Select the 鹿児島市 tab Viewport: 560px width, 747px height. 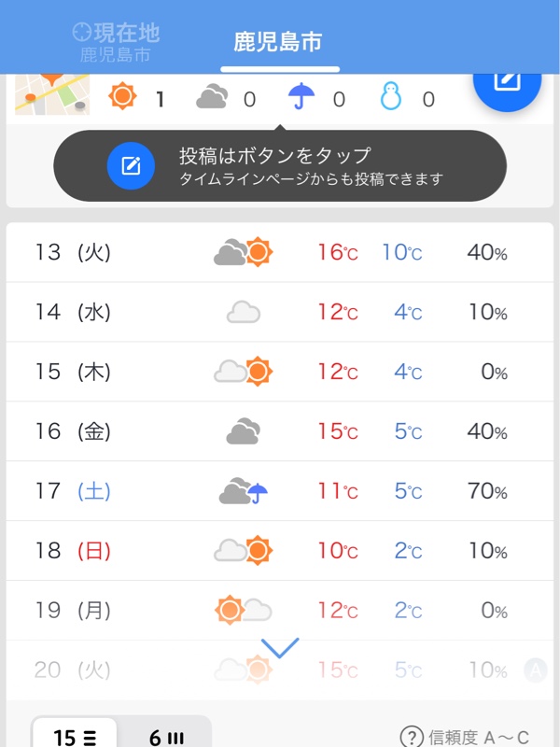click(278, 42)
